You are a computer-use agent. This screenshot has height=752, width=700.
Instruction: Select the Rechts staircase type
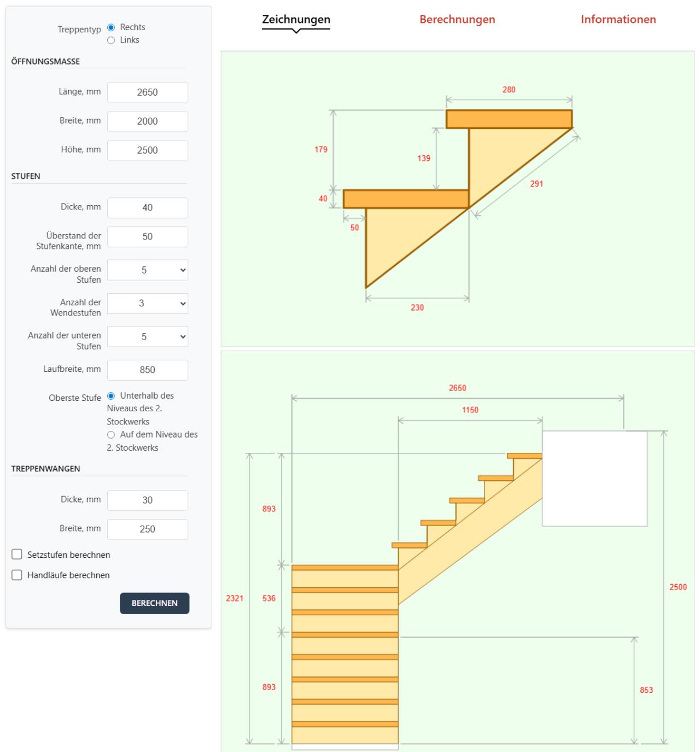(111, 27)
